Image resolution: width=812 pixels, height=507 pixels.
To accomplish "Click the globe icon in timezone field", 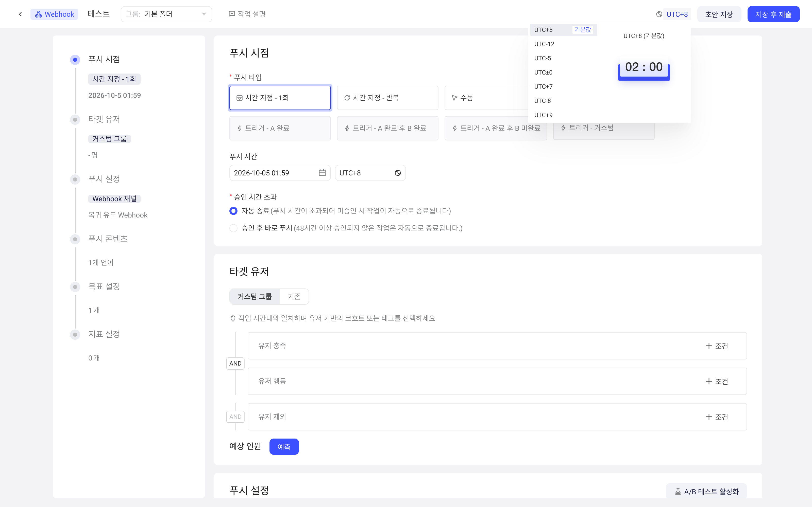I will 398,173.
